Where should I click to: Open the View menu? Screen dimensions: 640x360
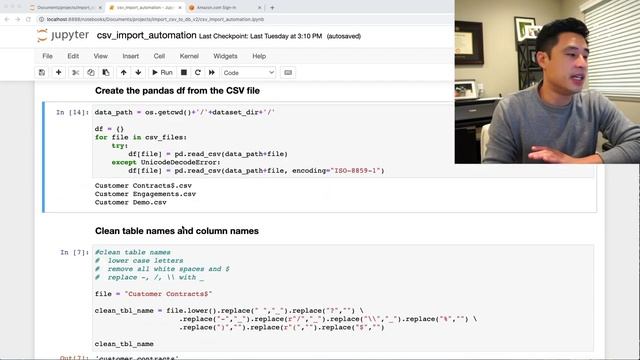tap(100, 56)
